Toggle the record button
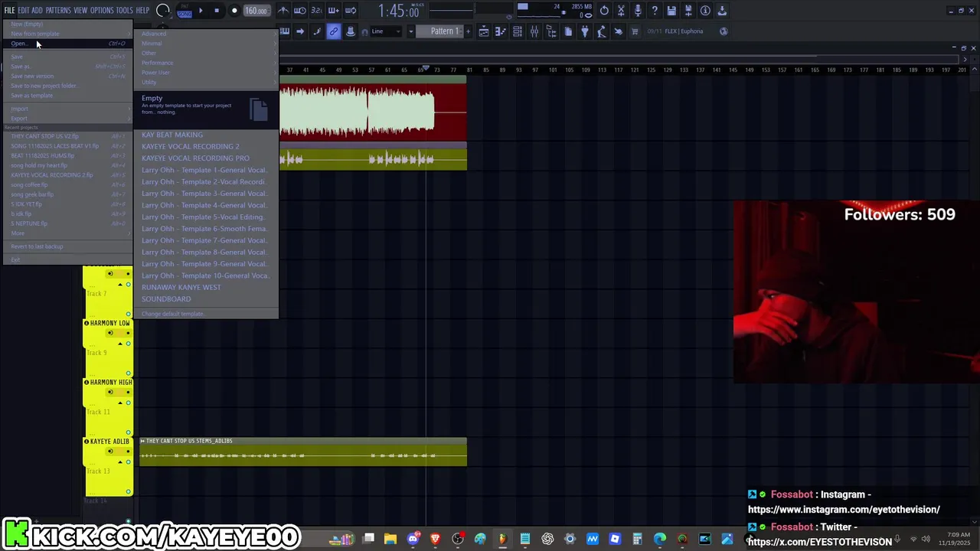 234,11
